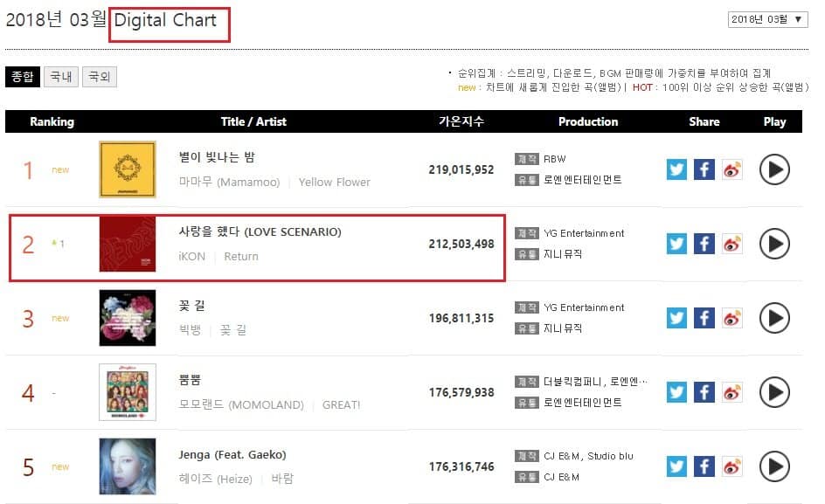Play iKON's LOVE SCENARIO track
The image size is (825, 504).
click(x=774, y=244)
